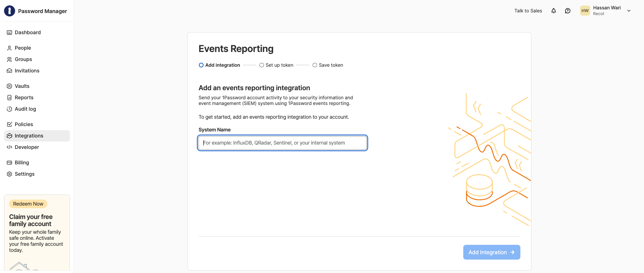Click the Policies checkmark icon

(9, 124)
